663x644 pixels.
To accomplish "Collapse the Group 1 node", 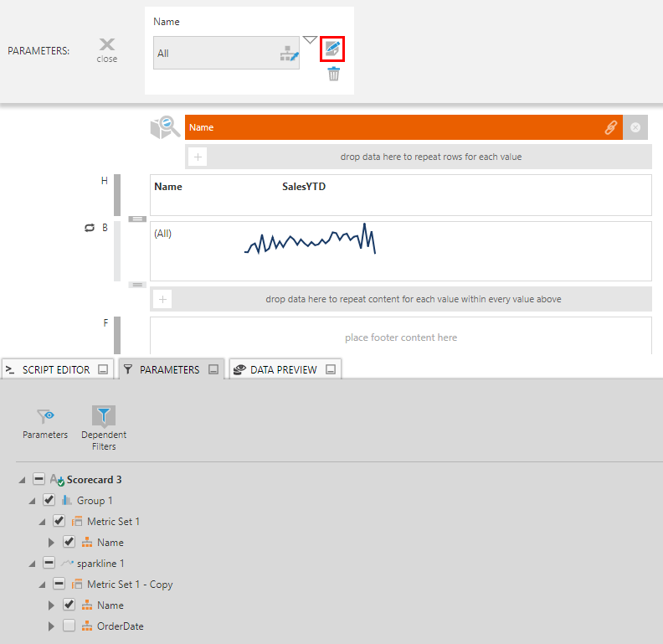I will coord(33,501).
